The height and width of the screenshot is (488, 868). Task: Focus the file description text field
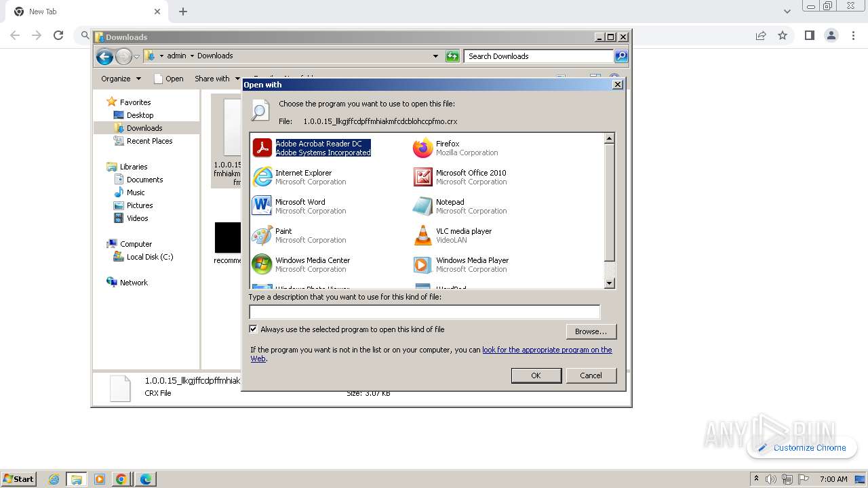425,312
